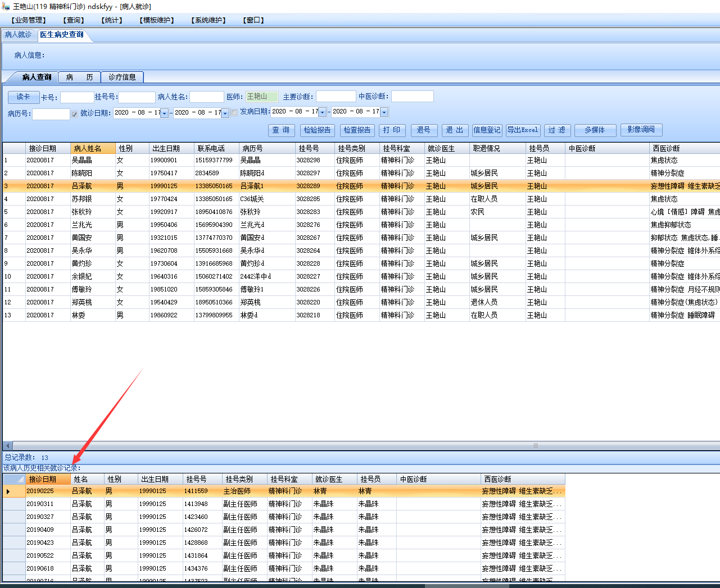Screen dimensions: 720x588
Task: Open 检验报告 via its button
Action: (318, 130)
